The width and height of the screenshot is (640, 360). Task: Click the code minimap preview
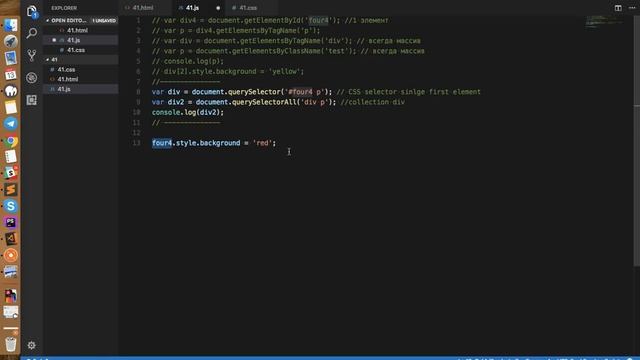[x=605, y=21]
